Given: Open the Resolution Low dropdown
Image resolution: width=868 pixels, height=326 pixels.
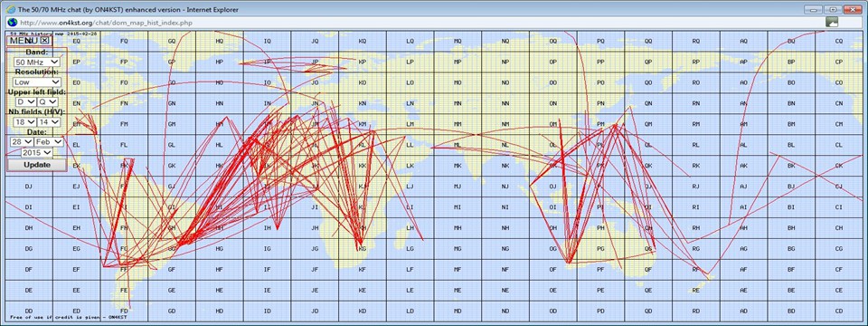Looking at the screenshot, I should click(37, 82).
